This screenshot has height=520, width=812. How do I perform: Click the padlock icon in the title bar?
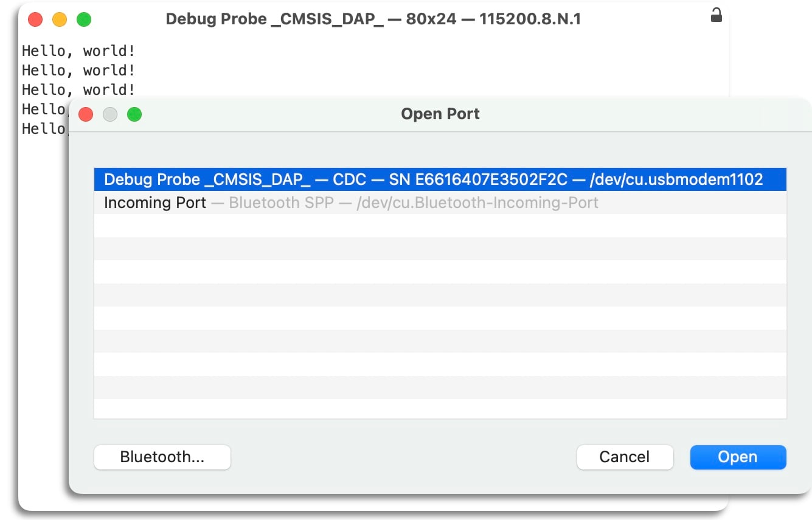[x=716, y=16]
